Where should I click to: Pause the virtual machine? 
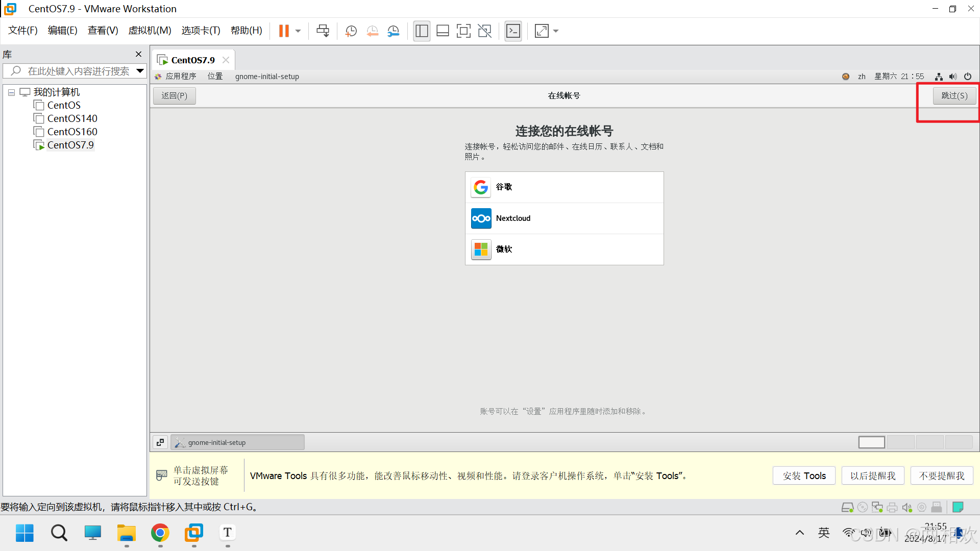click(x=284, y=31)
